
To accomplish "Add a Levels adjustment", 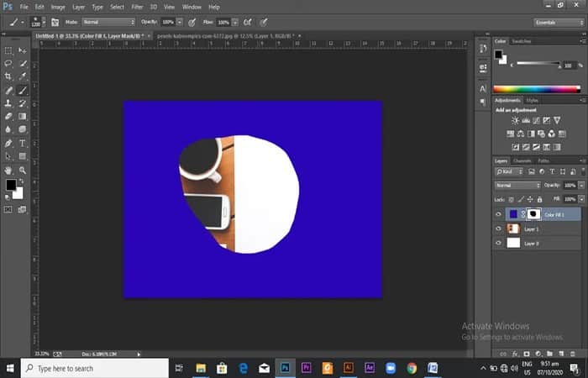I will click(x=526, y=120).
